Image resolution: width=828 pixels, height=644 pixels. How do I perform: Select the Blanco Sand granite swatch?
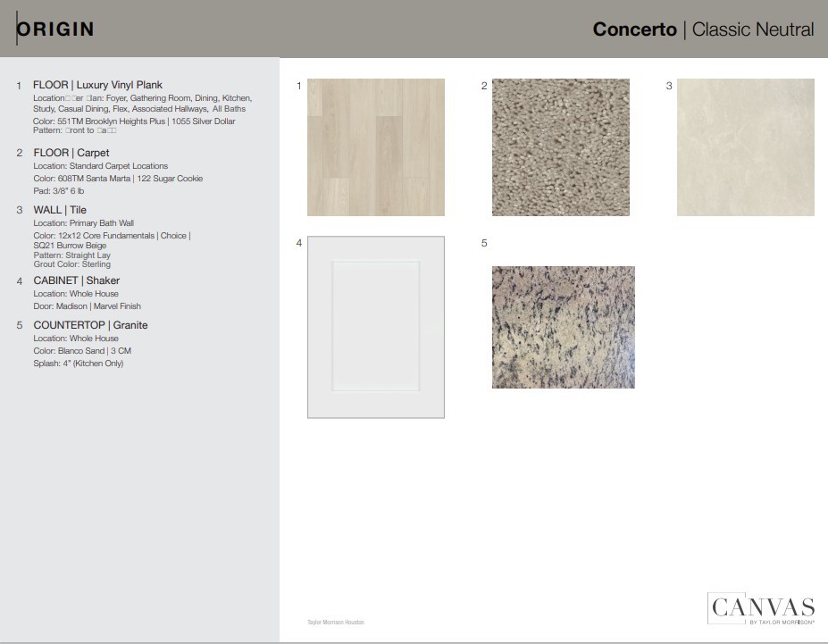[563, 327]
